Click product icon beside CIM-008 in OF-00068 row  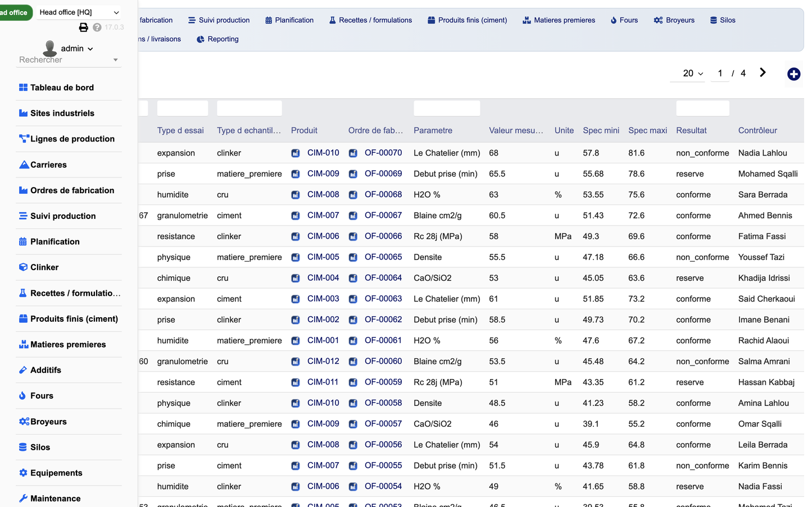[296, 195]
